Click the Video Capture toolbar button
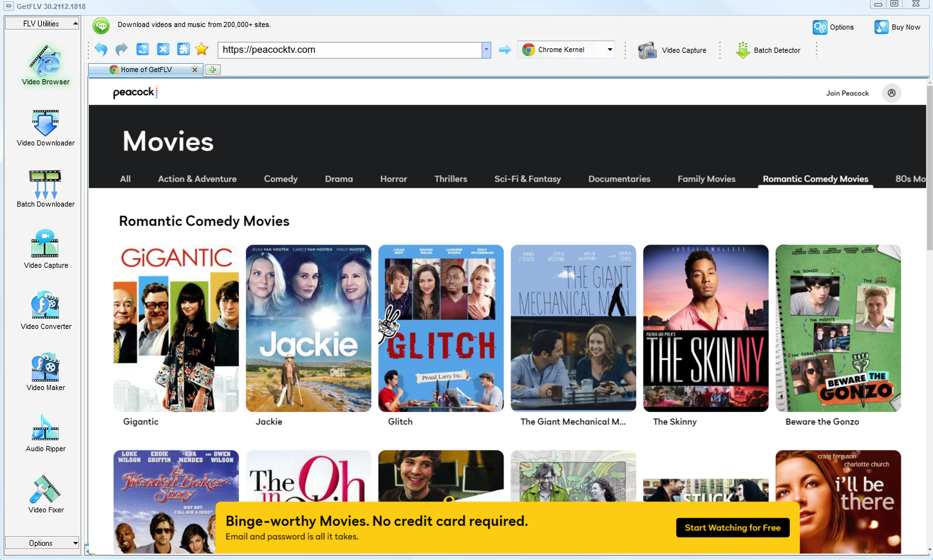The height and width of the screenshot is (560, 933). click(672, 50)
